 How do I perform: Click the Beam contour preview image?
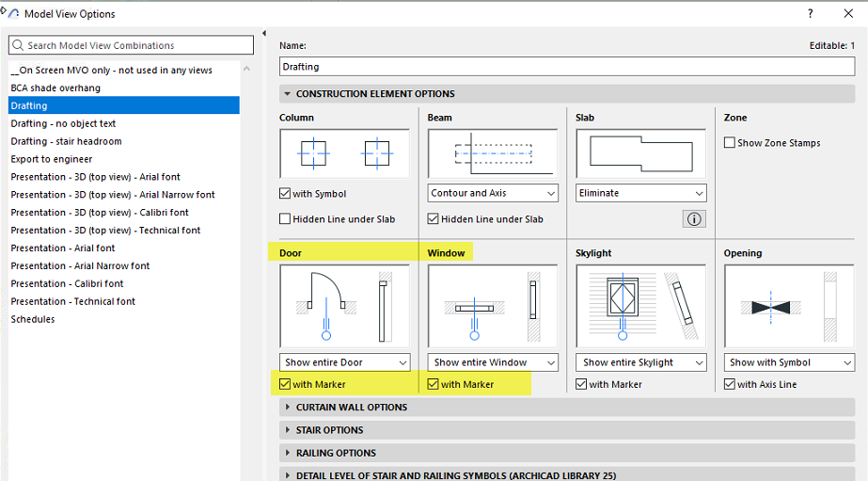tap(493, 153)
